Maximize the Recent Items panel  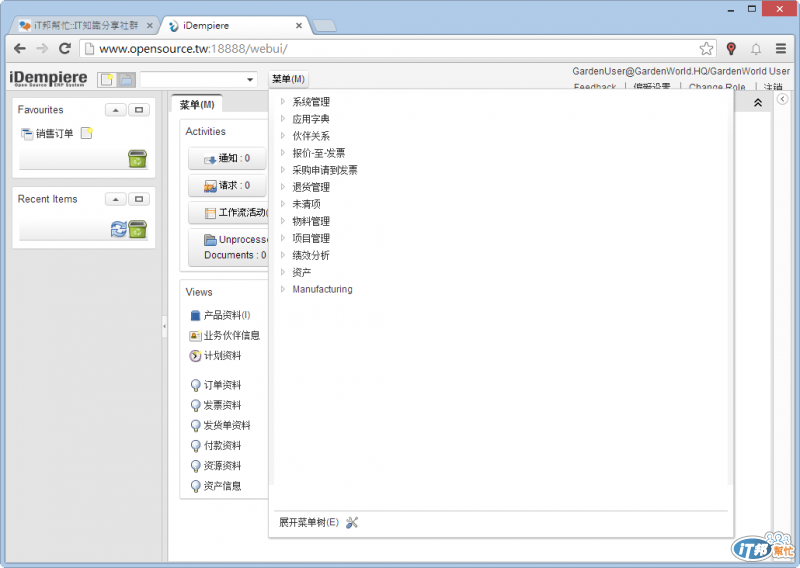pyautogui.click(x=139, y=199)
